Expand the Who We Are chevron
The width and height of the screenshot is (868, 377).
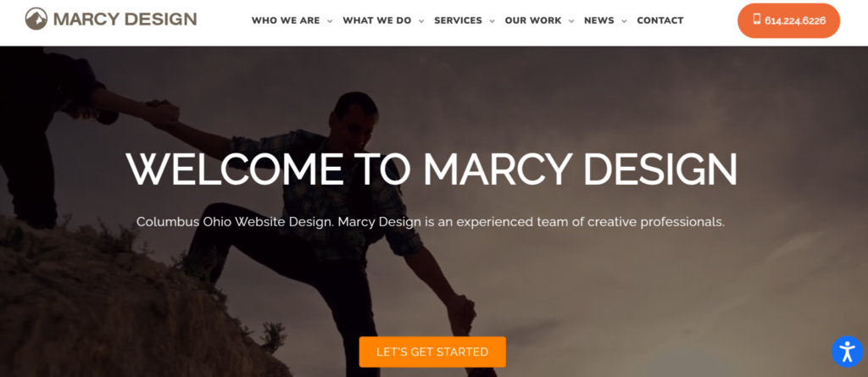(x=330, y=21)
